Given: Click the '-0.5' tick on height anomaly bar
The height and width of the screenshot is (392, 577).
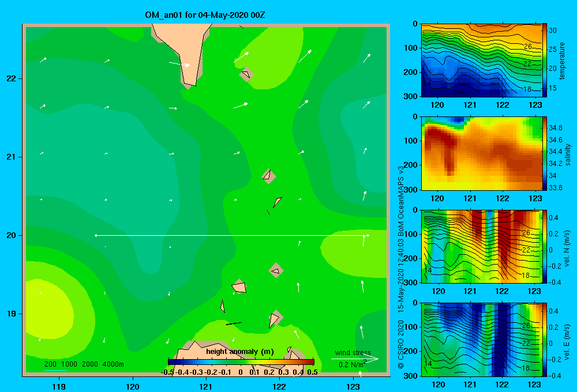Looking at the screenshot, I should (x=167, y=372).
